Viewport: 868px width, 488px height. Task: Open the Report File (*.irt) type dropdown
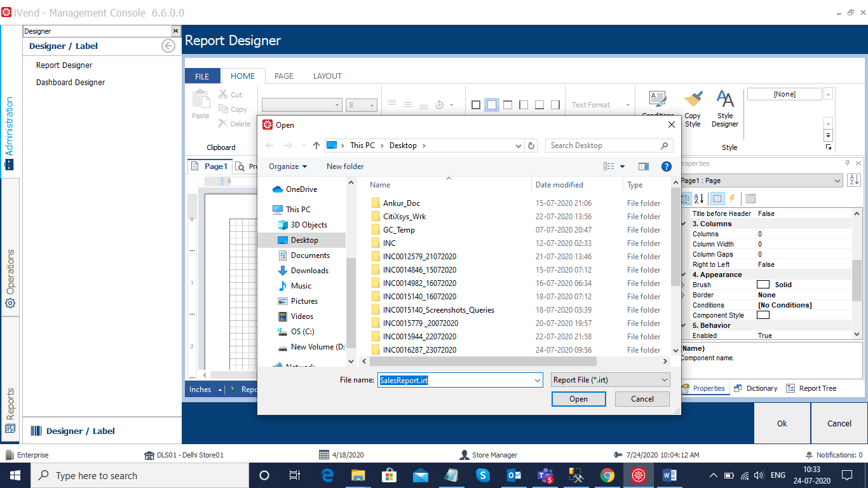[611, 380]
